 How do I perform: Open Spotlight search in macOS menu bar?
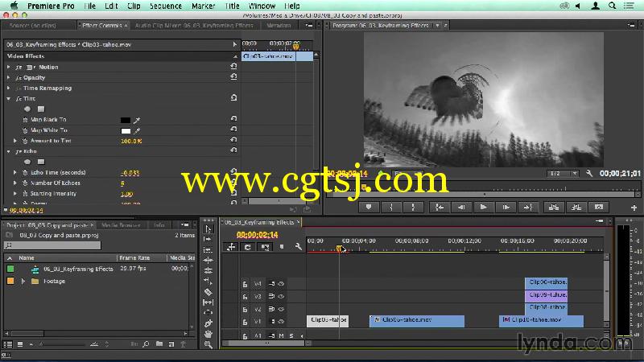[x=612, y=6]
